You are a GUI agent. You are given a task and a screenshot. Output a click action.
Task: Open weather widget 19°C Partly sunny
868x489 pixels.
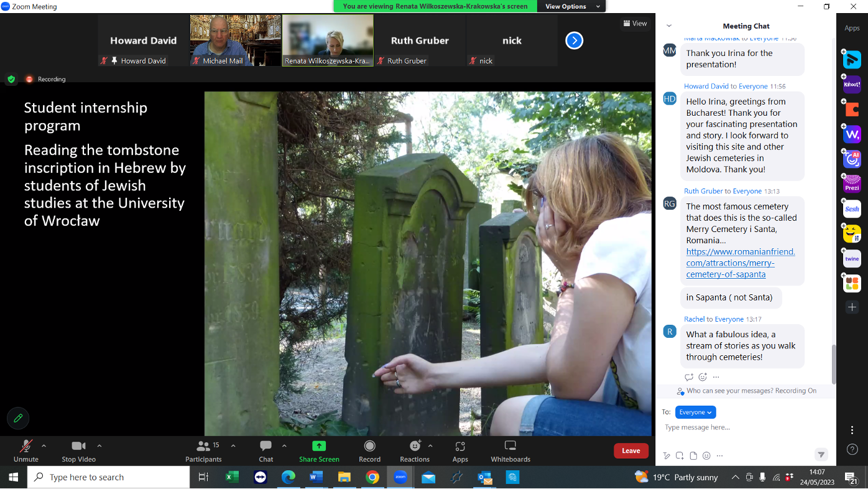(x=676, y=477)
